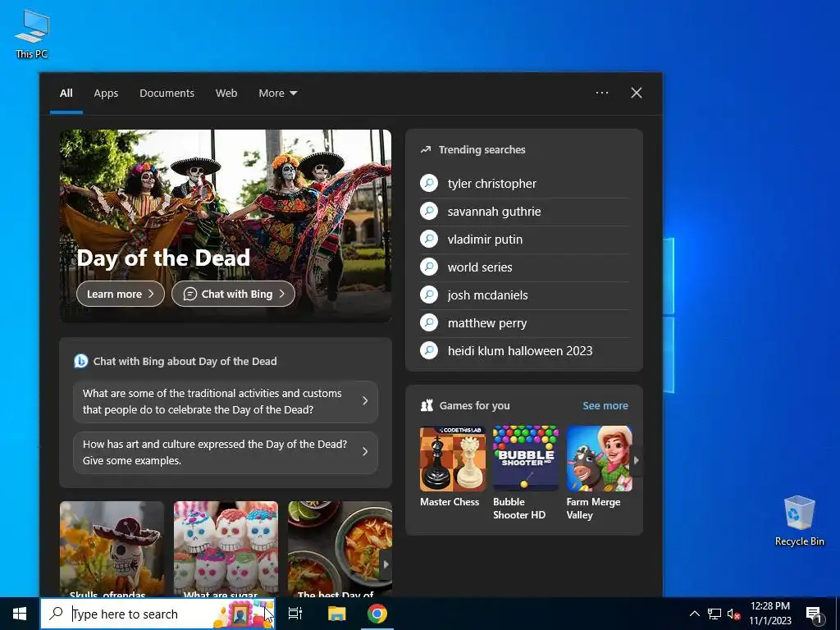
Task: Click the Bing chat logo icon
Action: [x=81, y=361]
